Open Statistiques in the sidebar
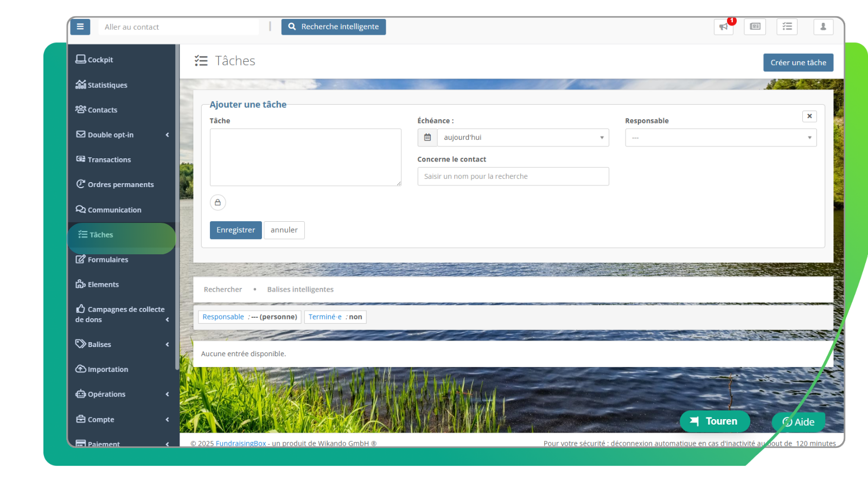 click(107, 85)
